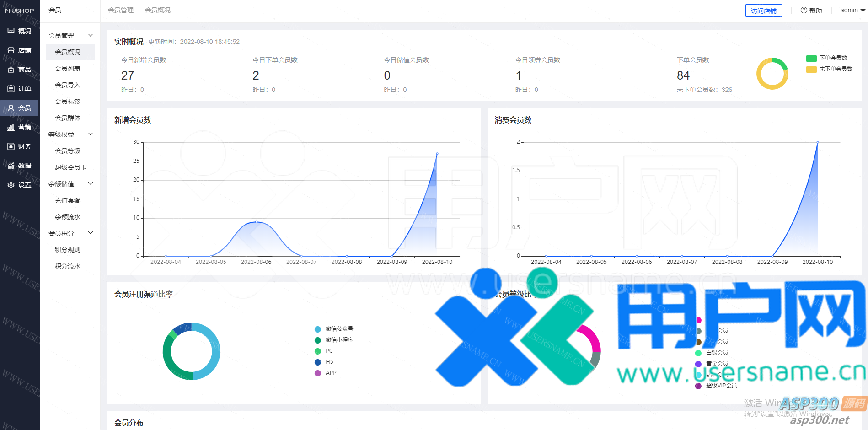Open the 财务 finance sidebar icon
The image size is (868, 430).
point(11,146)
